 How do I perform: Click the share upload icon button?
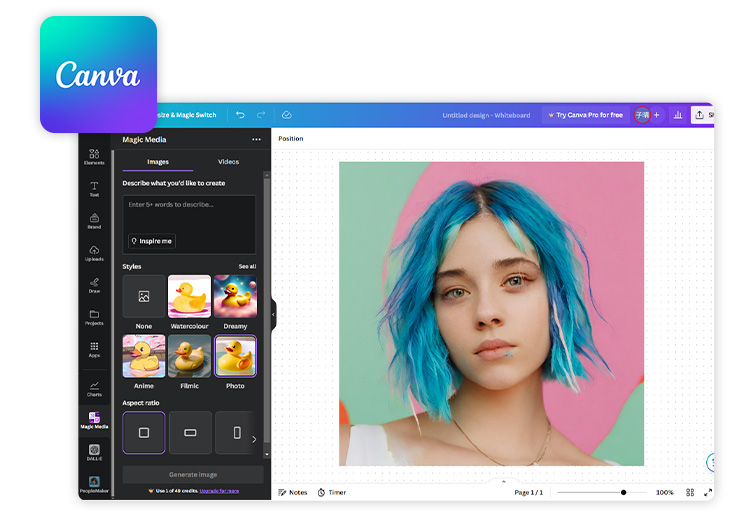[x=699, y=115]
